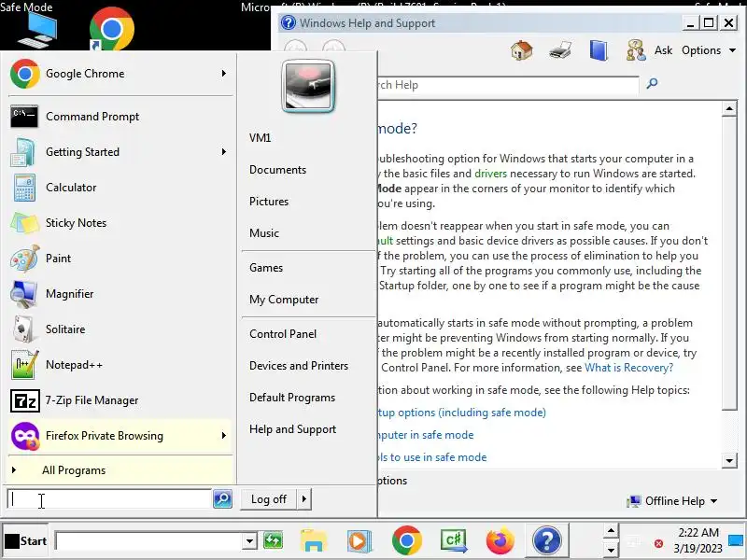
Task: Open My Computer from Start menu
Action: (x=284, y=300)
